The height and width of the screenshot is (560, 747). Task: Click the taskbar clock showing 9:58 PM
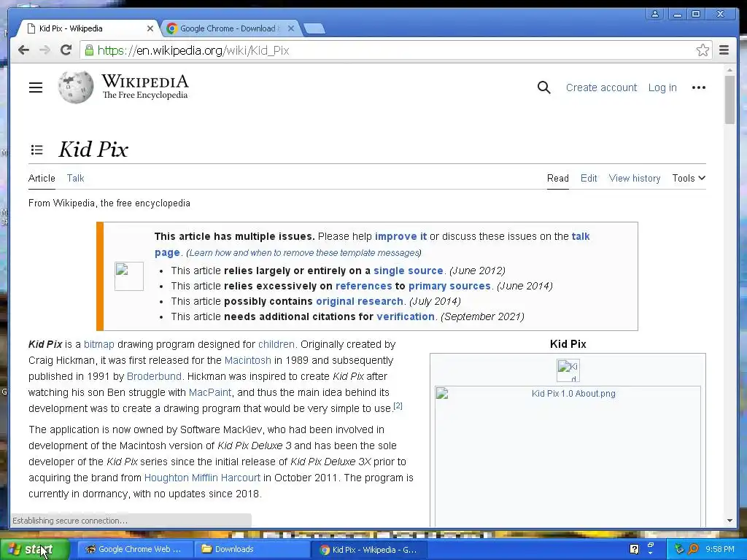click(x=720, y=549)
